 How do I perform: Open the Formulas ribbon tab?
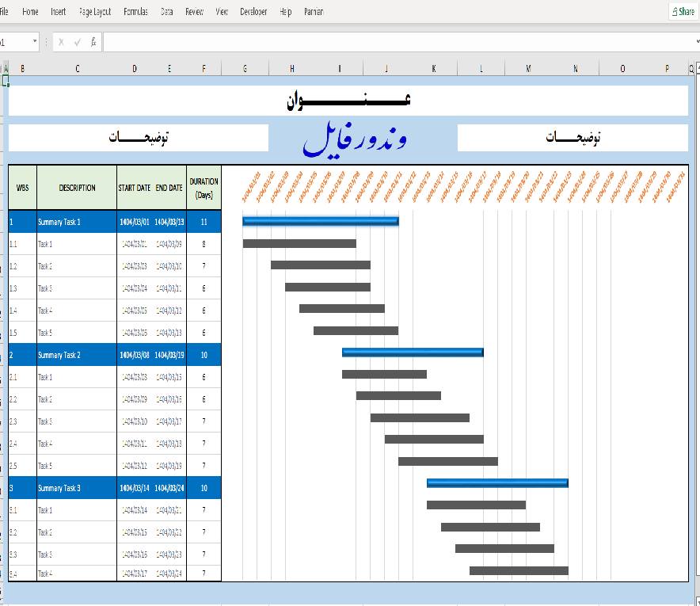135,12
